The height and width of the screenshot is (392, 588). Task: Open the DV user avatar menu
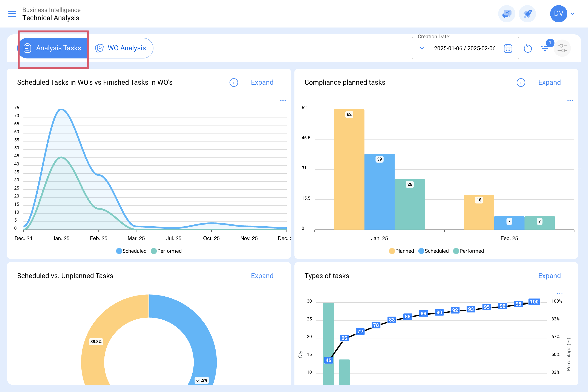[x=559, y=14]
